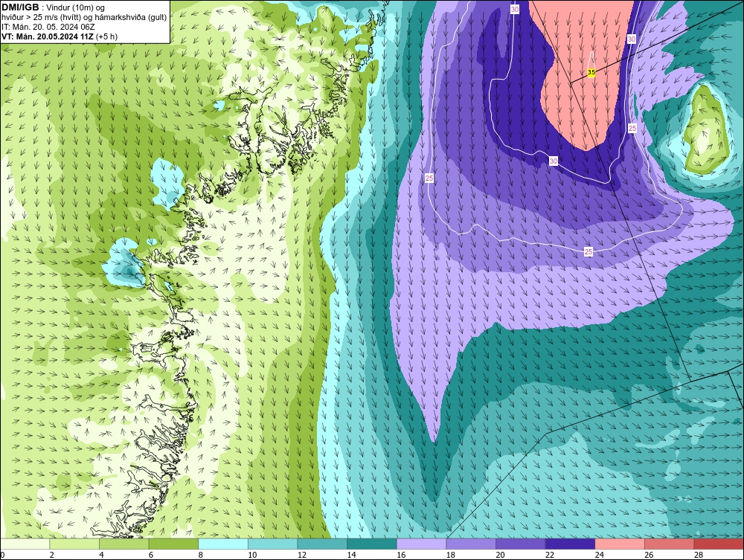Click legend scale number "28"

click(699, 555)
